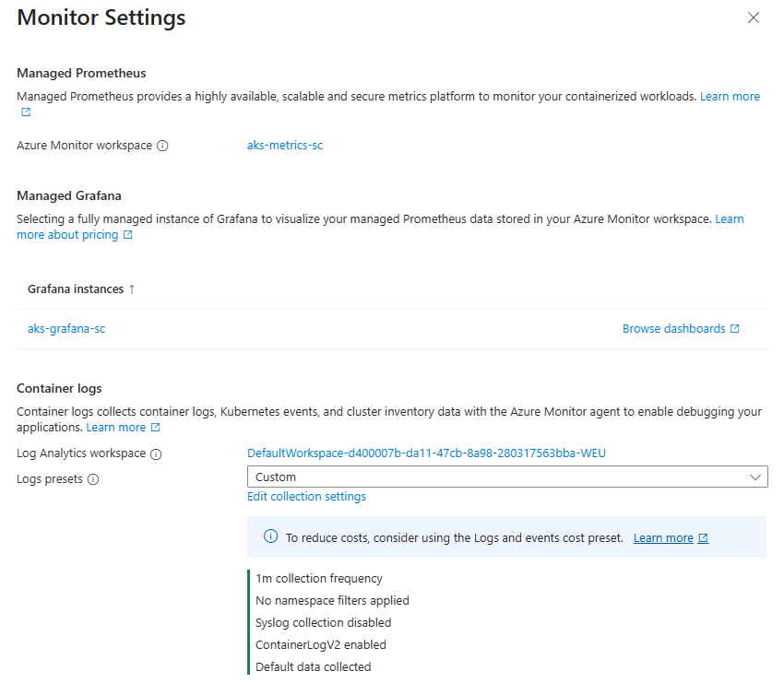Viewport: 784px width, 683px height.
Task: Click sort arrow next to Grafana instances
Action: pyautogui.click(x=132, y=289)
